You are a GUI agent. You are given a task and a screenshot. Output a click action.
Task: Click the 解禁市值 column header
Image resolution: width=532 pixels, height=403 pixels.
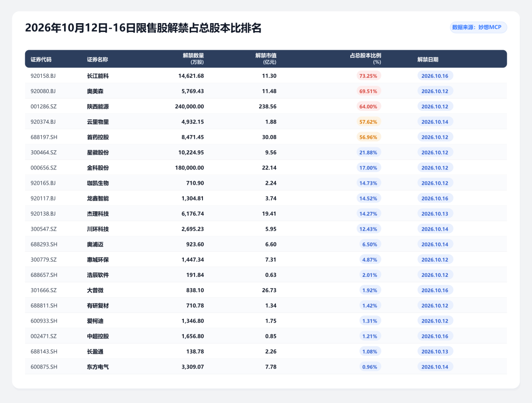pos(266,59)
